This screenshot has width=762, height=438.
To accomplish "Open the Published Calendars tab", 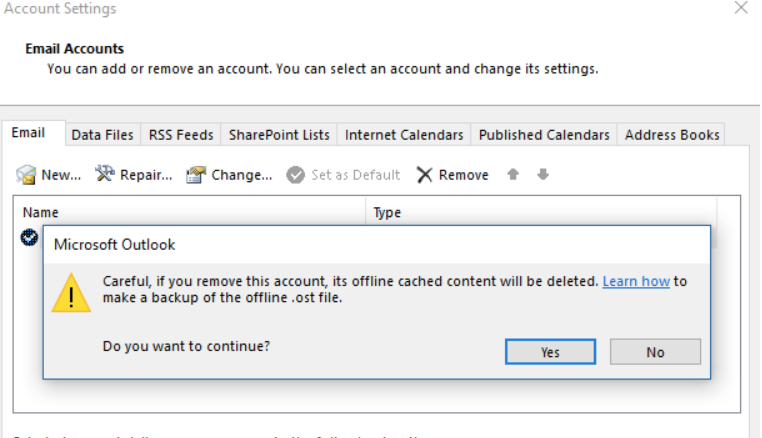I will tap(544, 135).
